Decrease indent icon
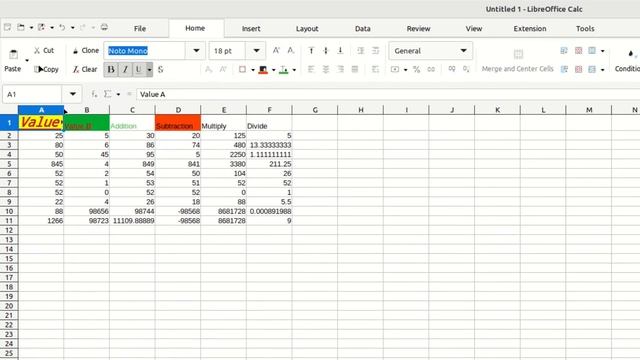This screenshot has width=640, height=360. coord(376,51)
